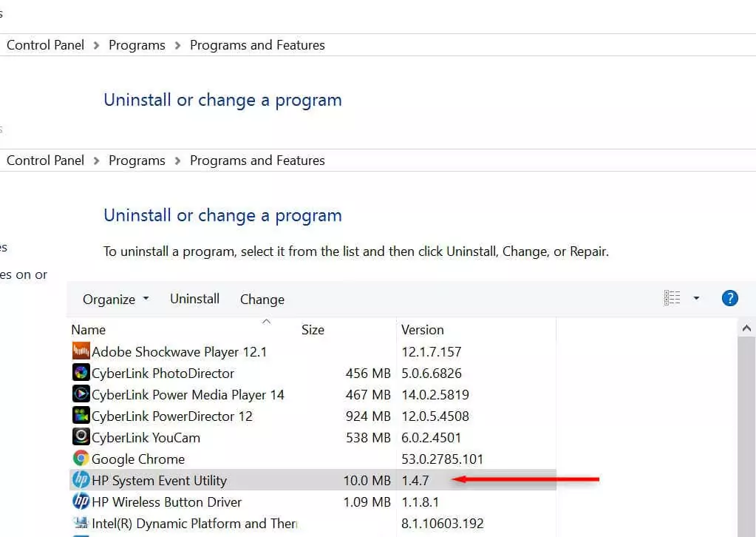Click the 10.0 MB size value
The image size is (756, 537).
tap(367, 481)
